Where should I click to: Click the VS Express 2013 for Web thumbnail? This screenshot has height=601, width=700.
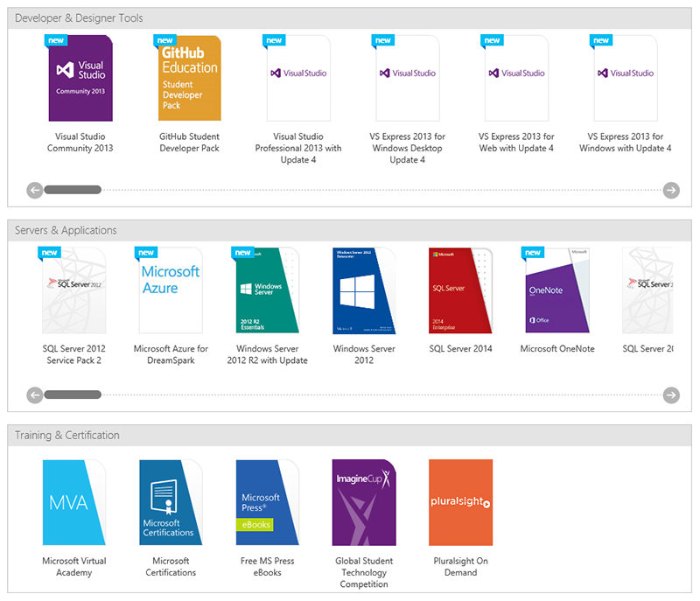tap(516, 78)
